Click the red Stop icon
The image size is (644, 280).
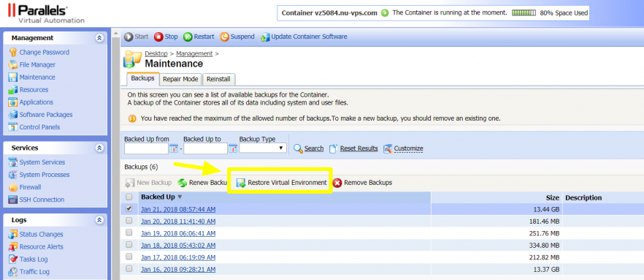[158, 37]
